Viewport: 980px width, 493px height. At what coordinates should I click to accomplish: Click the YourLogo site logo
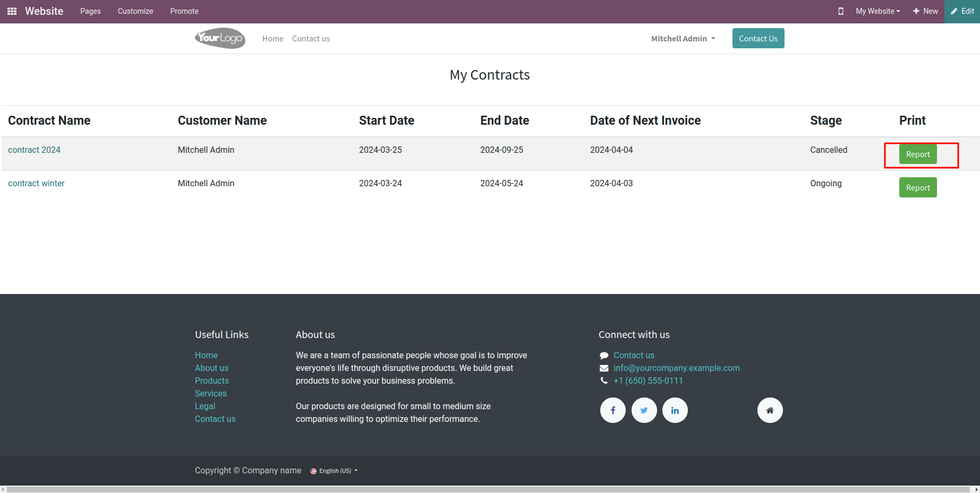coord(220,38)
